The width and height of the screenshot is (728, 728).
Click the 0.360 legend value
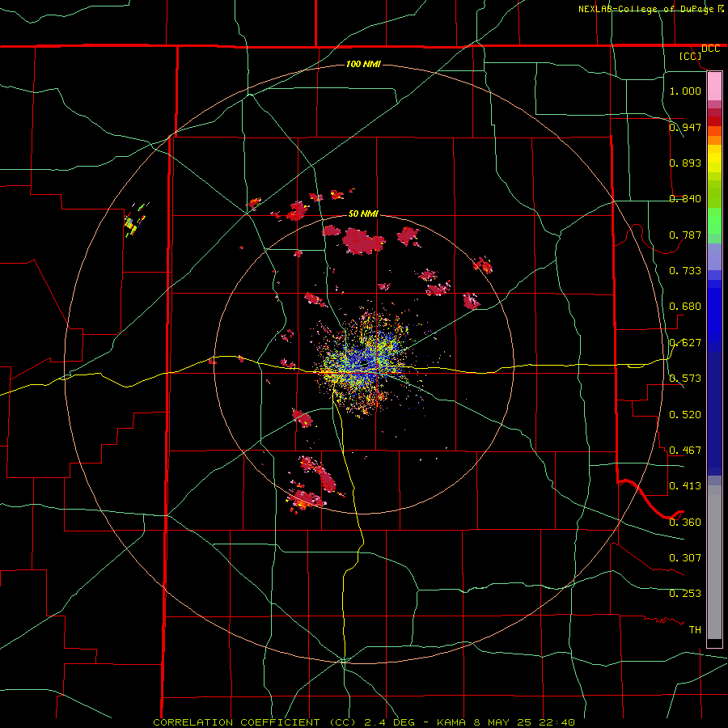click(x=685, y=522)
